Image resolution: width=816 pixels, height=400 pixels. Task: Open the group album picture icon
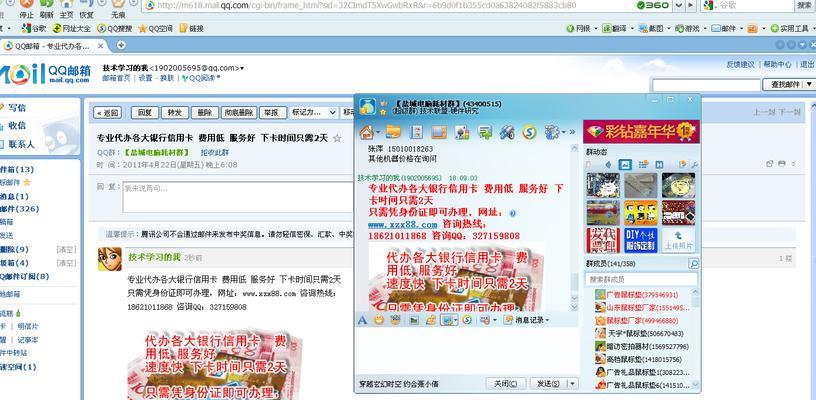coord(439,132)
